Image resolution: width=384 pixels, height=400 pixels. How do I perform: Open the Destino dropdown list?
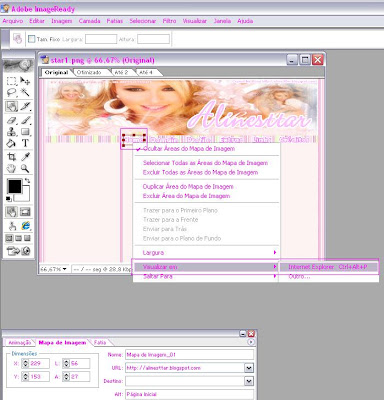[x=249, y=381]
